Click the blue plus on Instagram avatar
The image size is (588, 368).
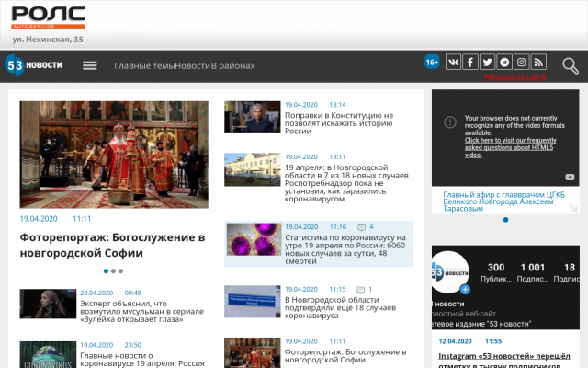click(x=465, y=289)
